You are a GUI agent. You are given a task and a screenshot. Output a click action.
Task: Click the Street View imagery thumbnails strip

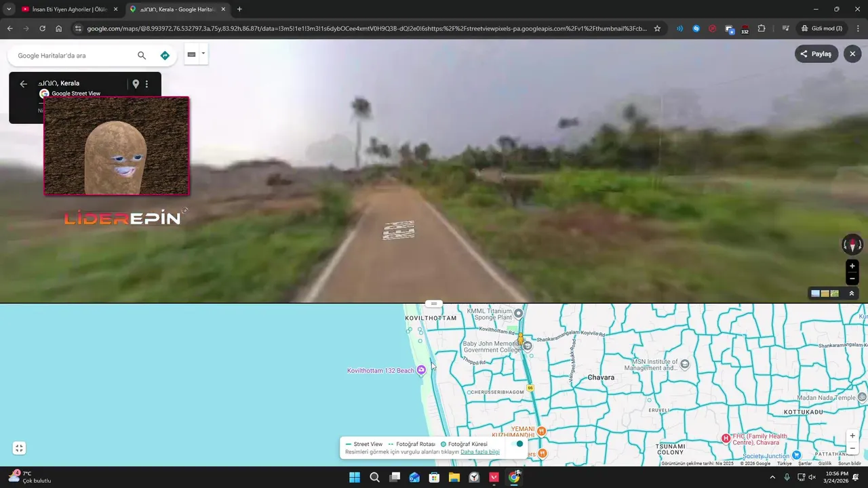(x=825, y=293)
